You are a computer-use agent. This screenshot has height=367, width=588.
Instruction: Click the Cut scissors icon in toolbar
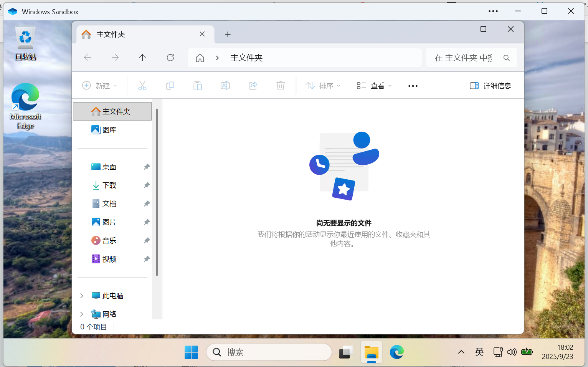point(142,86)
